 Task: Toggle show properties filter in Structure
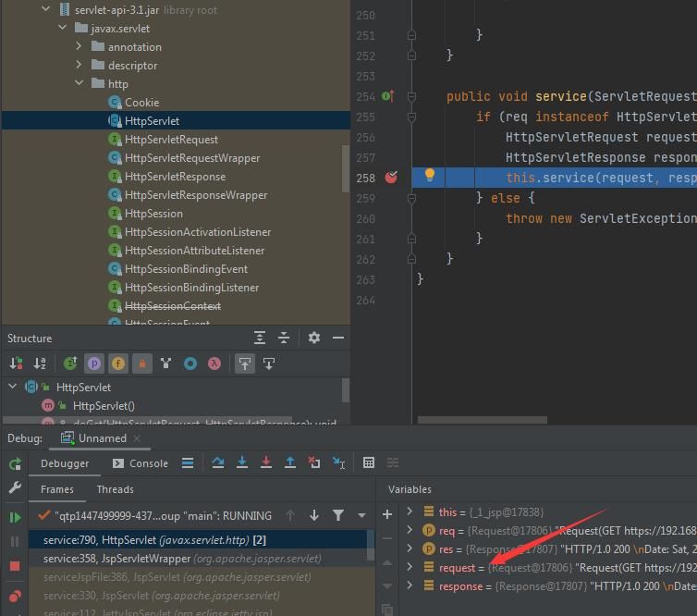tap(93, 363)
